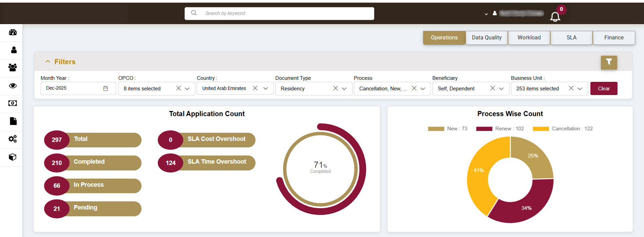Open the dashboard gauge sidebar icon
Screen dimensions: 644x237
tap(13, 32)
